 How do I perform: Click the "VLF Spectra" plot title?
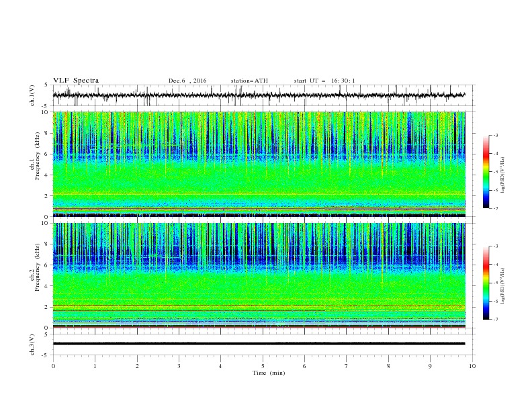point(76,81)
